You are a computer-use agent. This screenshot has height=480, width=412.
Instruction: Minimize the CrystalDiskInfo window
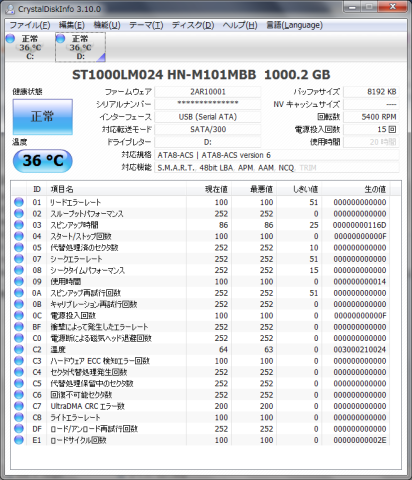point(352,7)
